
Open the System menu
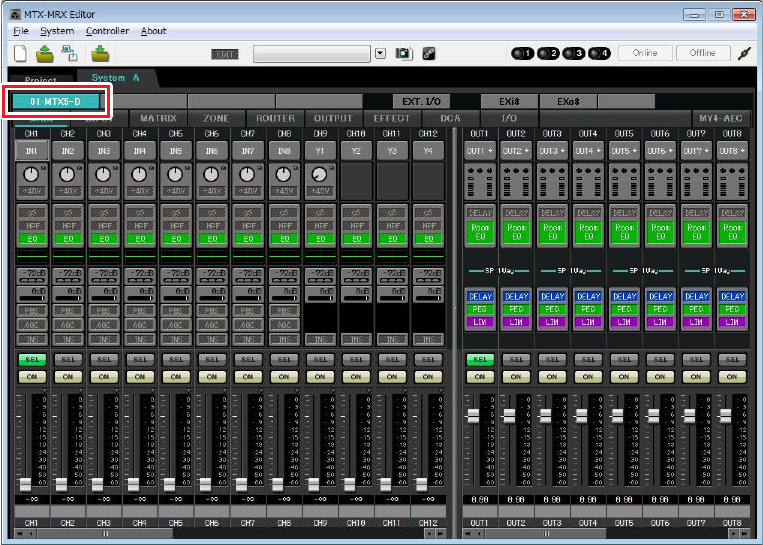click(x=57, y=31)
